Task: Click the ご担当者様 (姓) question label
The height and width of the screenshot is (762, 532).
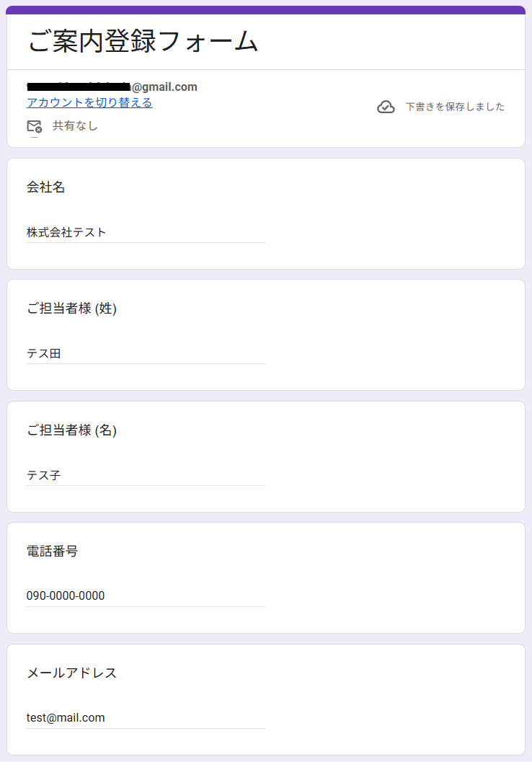Action: (x=71, y=309)
